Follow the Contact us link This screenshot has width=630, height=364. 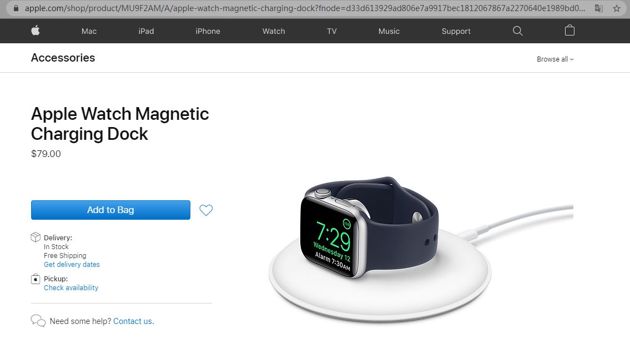tap(133, 321)
